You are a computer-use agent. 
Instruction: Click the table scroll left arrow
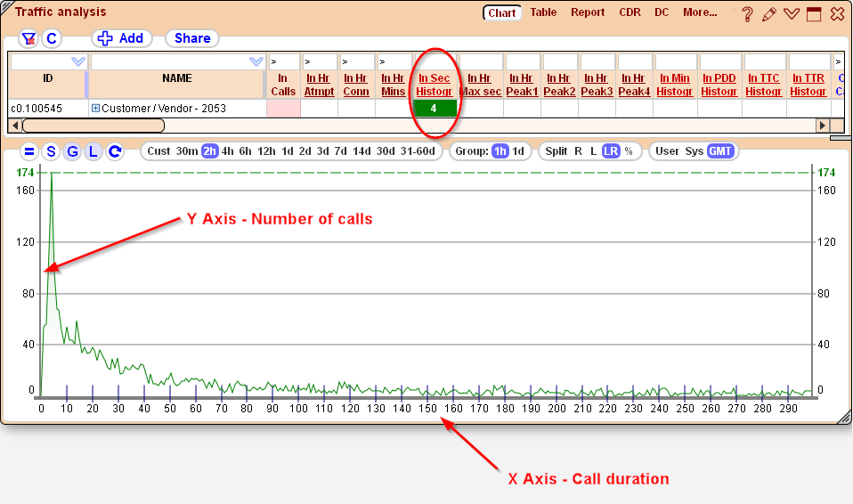15,126
